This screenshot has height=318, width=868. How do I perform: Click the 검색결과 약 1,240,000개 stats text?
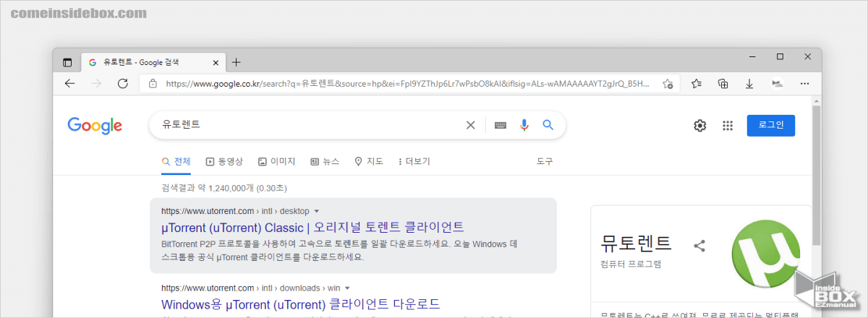(x=224, y=188)
